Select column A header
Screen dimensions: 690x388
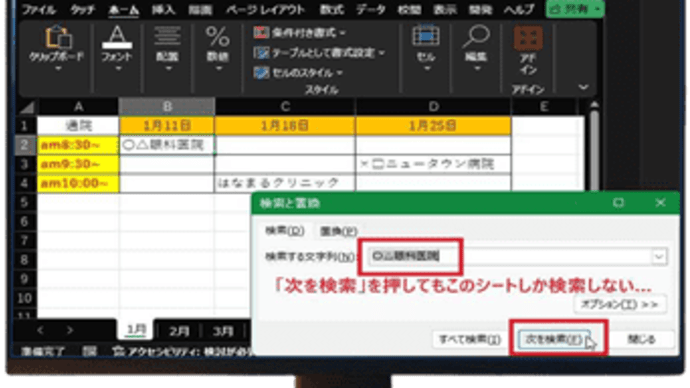(x=78, y=107)
